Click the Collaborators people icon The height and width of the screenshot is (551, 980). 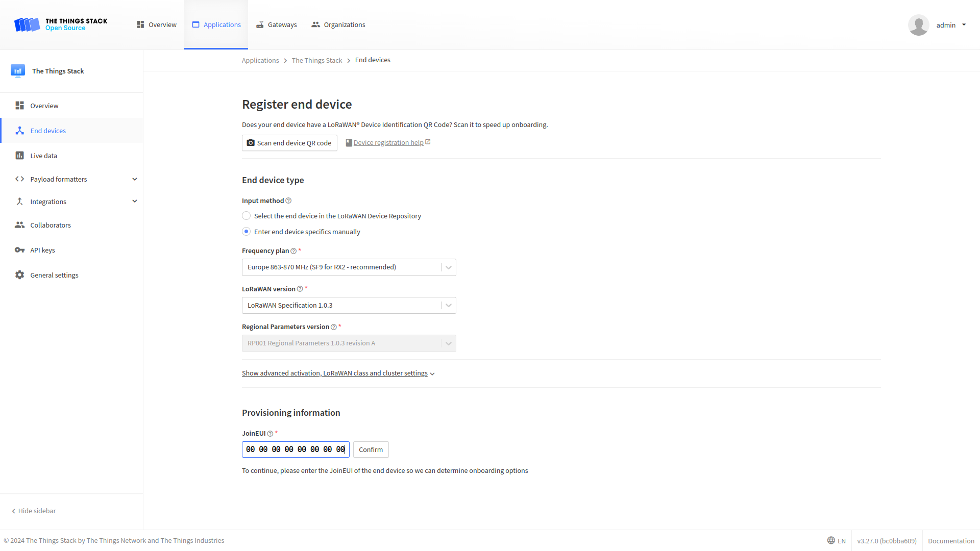pos(19,225)
